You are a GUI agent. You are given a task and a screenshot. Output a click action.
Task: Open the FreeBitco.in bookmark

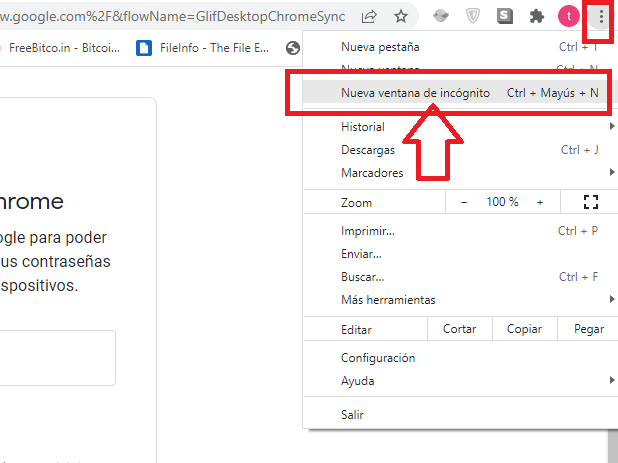(x=61, y=48)
